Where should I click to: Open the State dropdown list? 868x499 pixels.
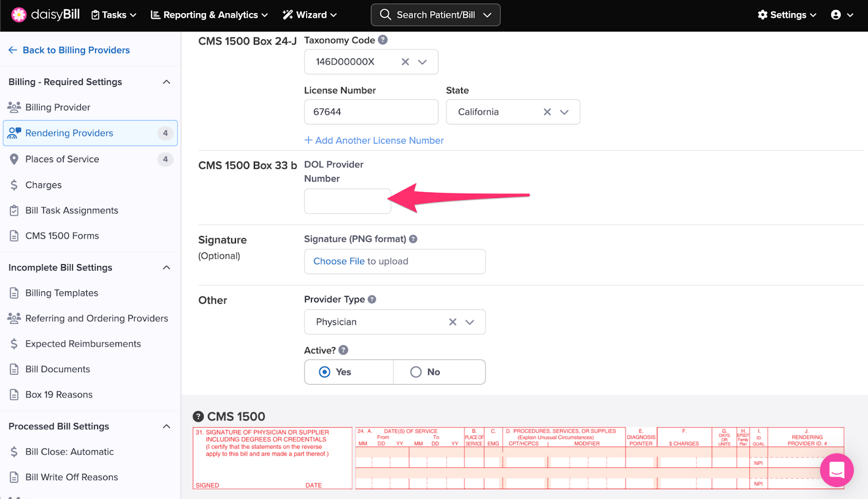click(564, 112)
